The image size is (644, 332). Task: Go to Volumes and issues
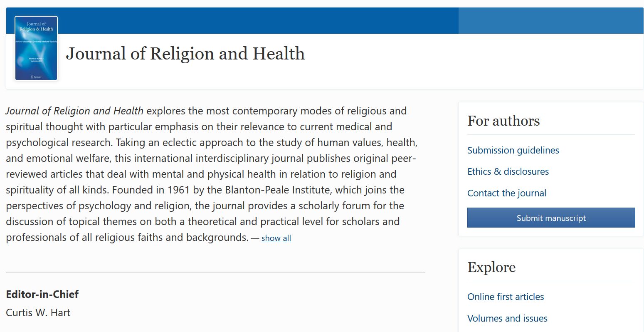507,318
